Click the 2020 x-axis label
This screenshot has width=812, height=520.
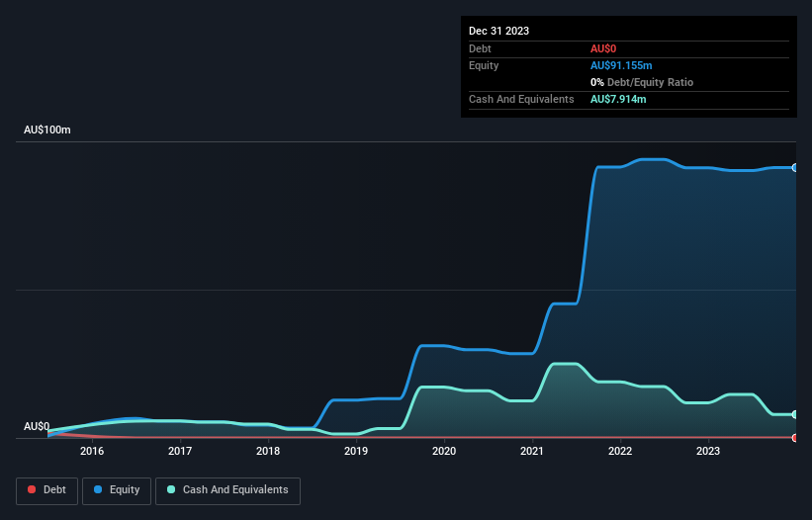[444, 451]
